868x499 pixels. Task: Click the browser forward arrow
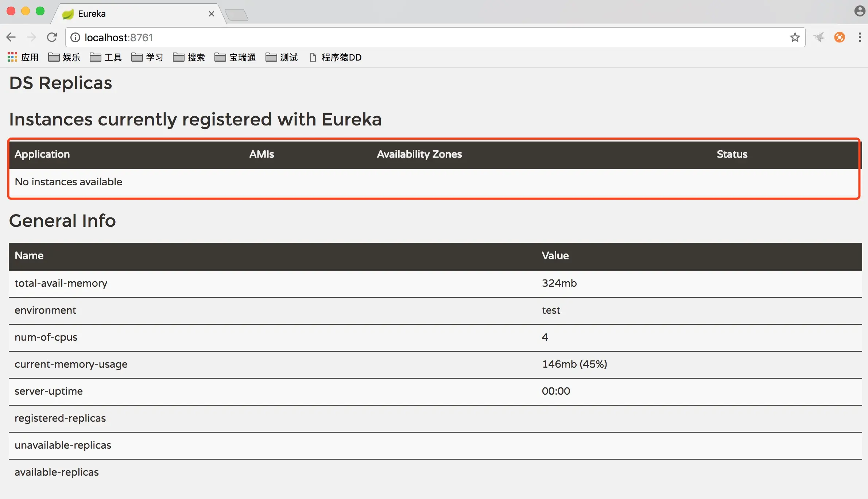[31, 37]
